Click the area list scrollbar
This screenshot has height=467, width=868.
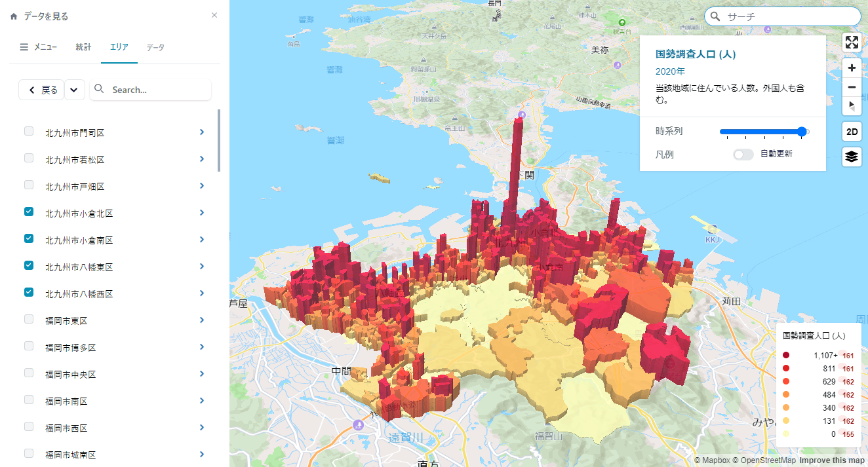click(x=219, y=140)
